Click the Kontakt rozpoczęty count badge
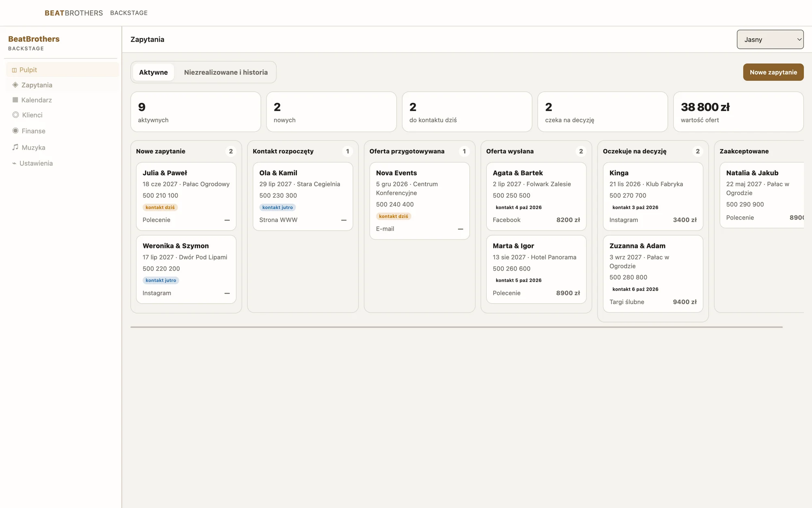Image resolution: width=812 pixels, height=508 pixels. tap(348, 151)
